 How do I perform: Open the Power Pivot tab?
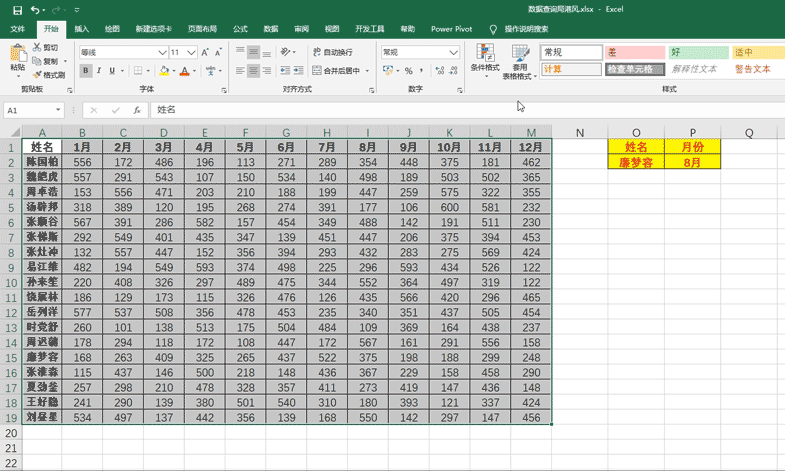[x=451, y=29]
